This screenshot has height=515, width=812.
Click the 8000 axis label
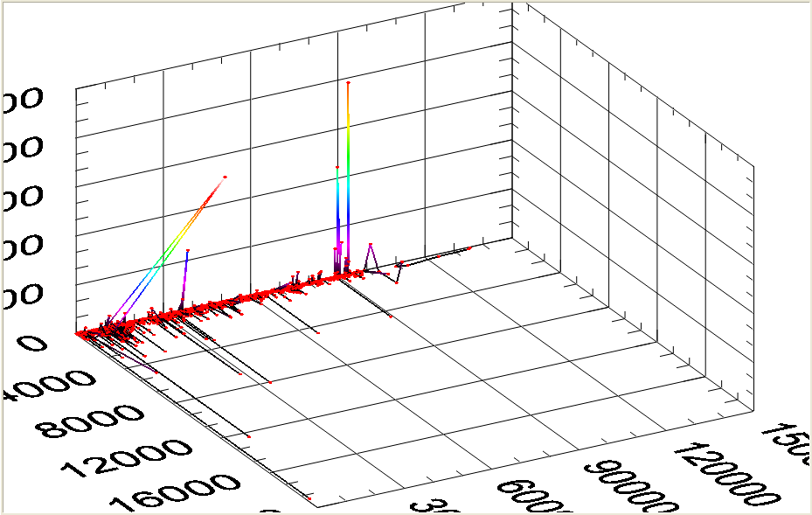(90, 421)
